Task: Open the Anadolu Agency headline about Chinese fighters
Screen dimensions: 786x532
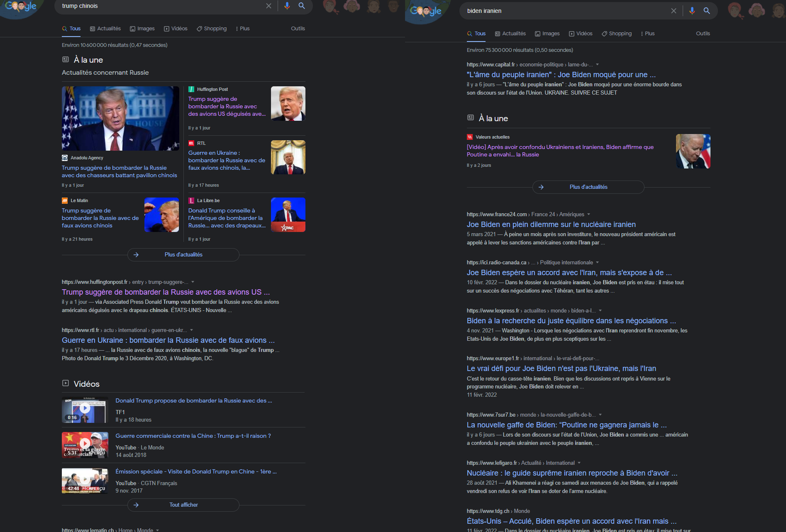Action: (x=120, y=172)
